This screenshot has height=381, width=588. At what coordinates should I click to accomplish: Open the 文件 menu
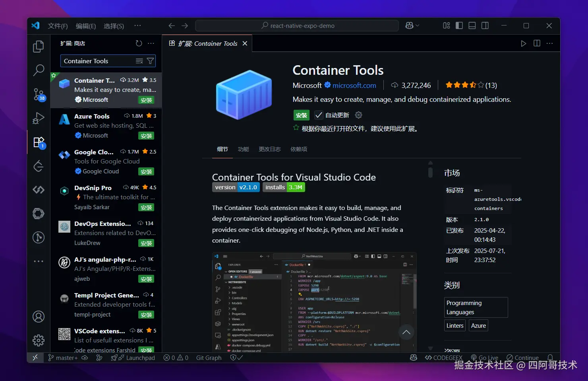(x=58, y=26)
